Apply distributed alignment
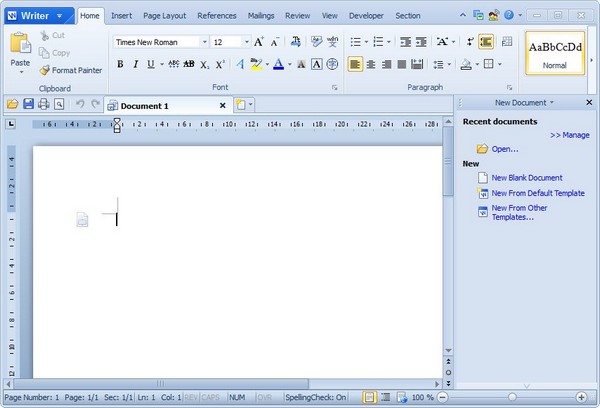The width and height of the screenshot is (600, 408). 417,64
